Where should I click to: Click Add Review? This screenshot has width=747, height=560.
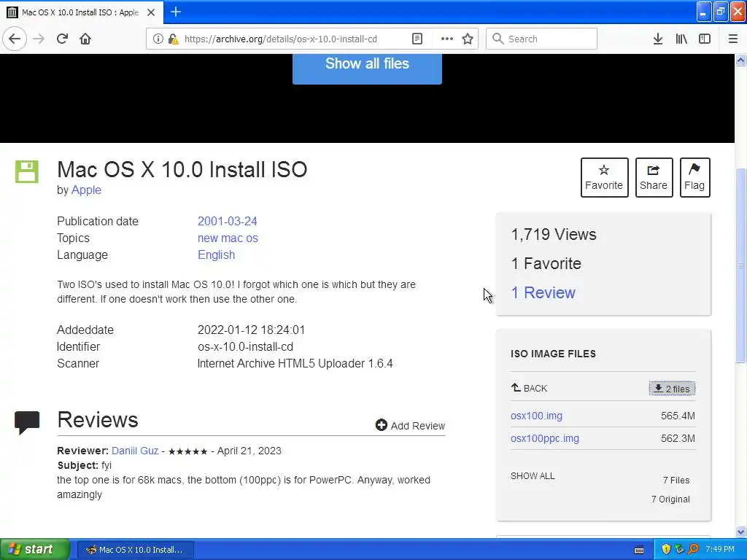410,425
